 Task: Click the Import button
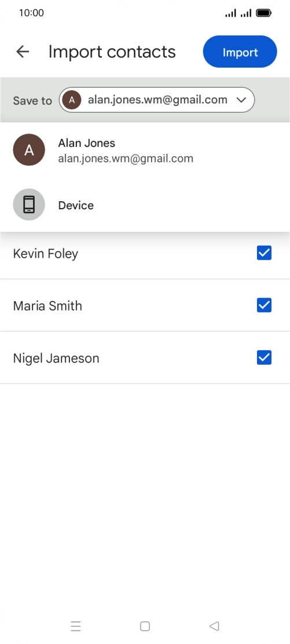click(240, 52)
